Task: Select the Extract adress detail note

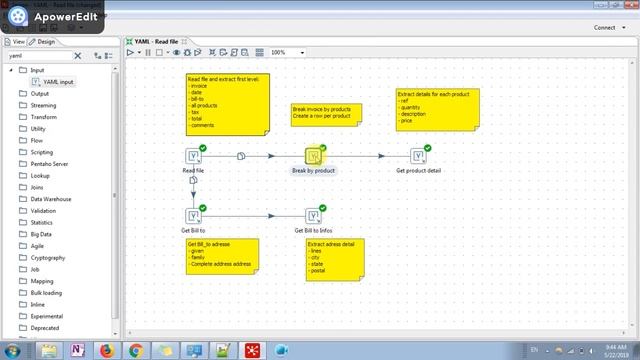Action: (335, 260)
